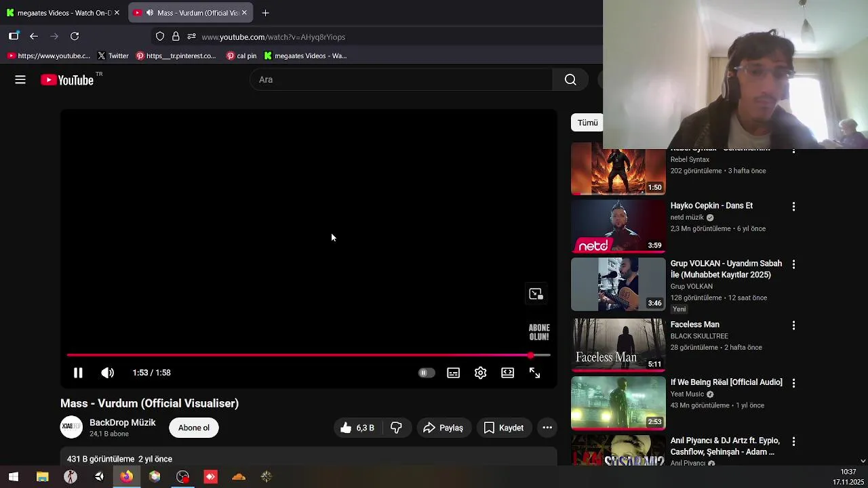Open the Faceless Man video title
868x488 pixels.
tap(695, 325)
